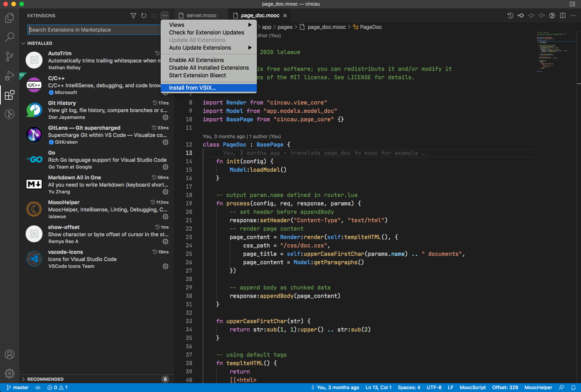Click Offset: 329 in status bar
The width and height of the screenshot is (581, 392).
[x=505, y=388]
